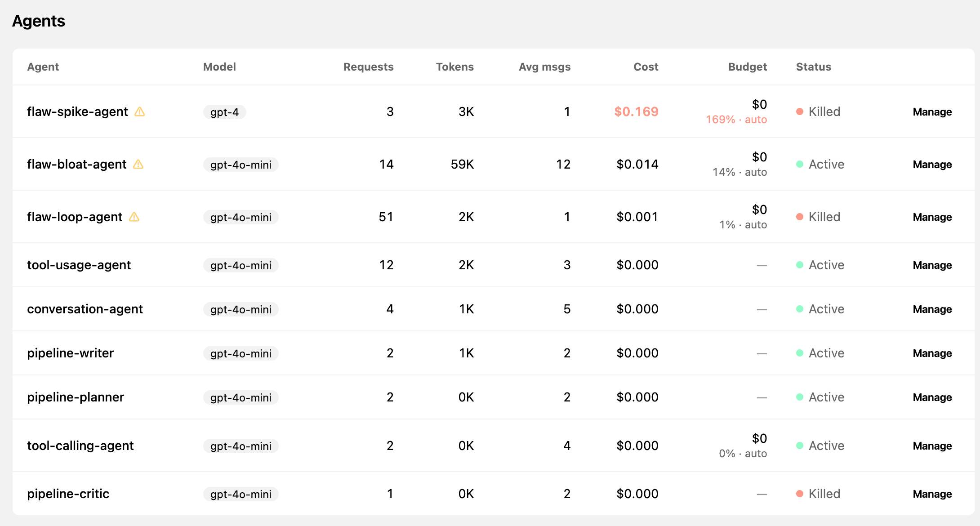Image resolution: width=980 pixels, height=526 pixels.
Task: Click the gpt-4 model badge
Action: pyautogui.click(x=225, y=112)
